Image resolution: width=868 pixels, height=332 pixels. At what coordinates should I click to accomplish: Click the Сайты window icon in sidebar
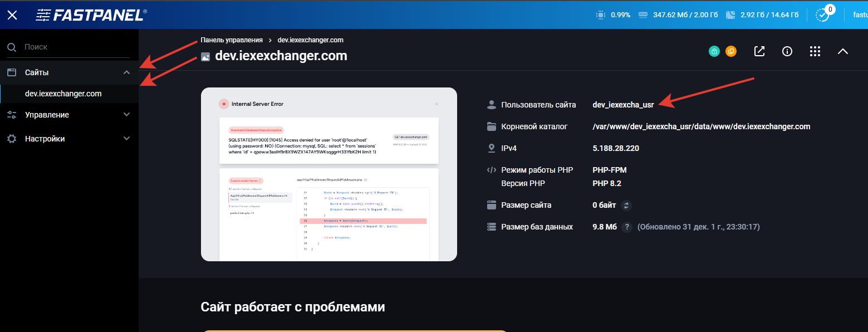(12, 72)
